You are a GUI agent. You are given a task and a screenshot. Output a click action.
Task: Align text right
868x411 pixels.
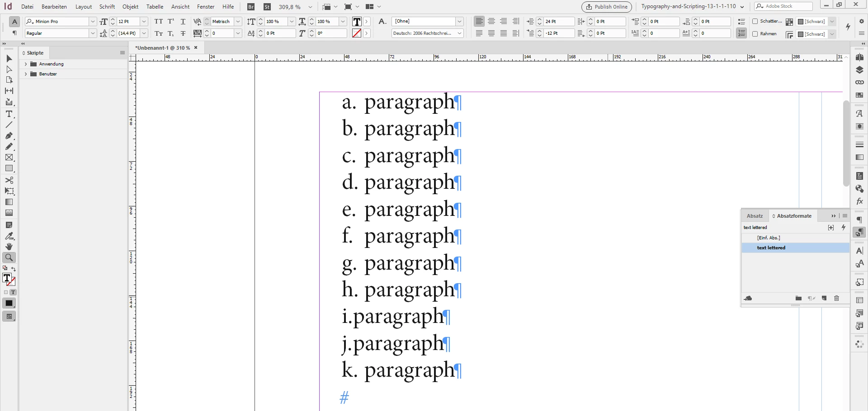click(504, 21)
